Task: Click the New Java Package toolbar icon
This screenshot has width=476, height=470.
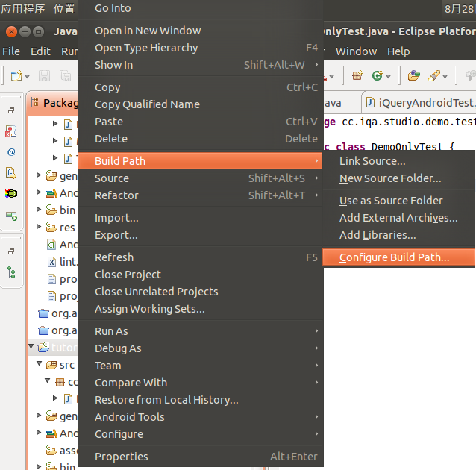Action: [357, 75]
